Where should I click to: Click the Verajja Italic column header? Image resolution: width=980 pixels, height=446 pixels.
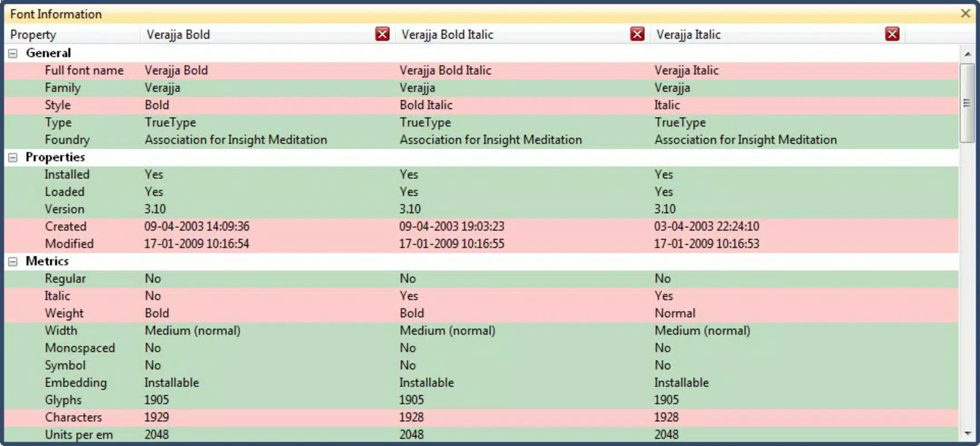coord(777,35)
